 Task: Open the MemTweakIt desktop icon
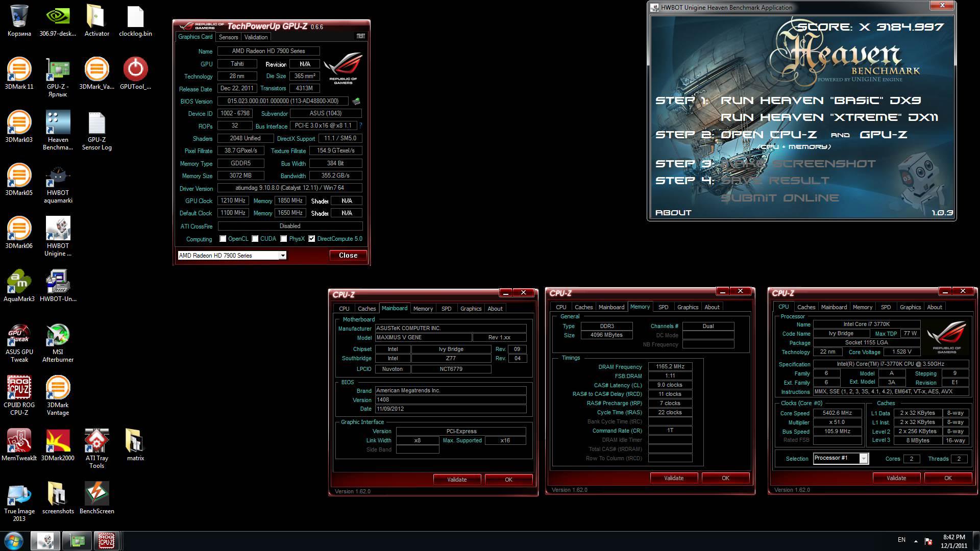[x=19, y=445]
